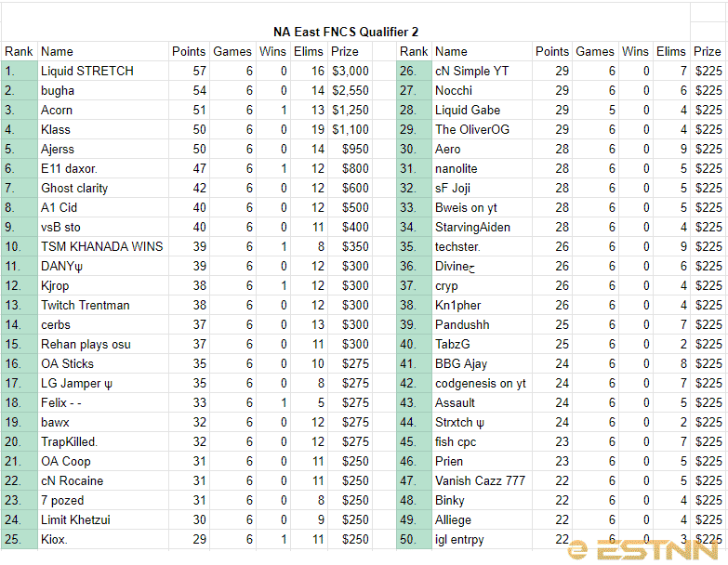
Task: Select the $350 prize cell
Action: click(x=351, y=246)
